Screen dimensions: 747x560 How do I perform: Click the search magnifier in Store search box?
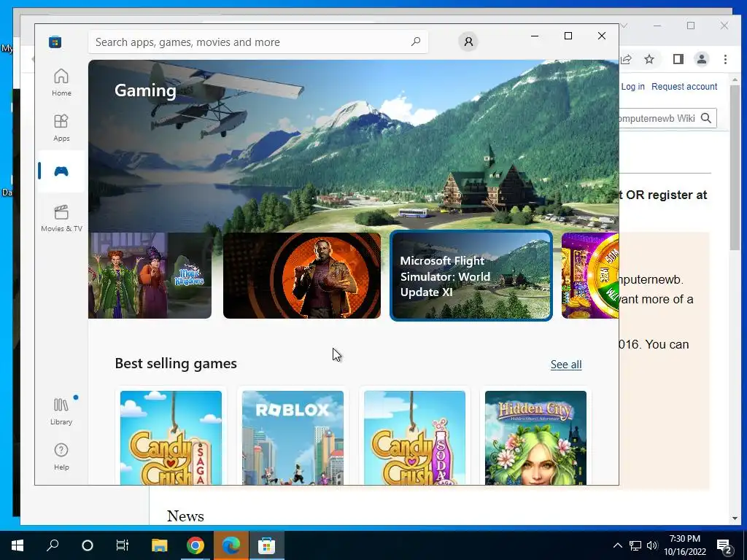(415, 42)
